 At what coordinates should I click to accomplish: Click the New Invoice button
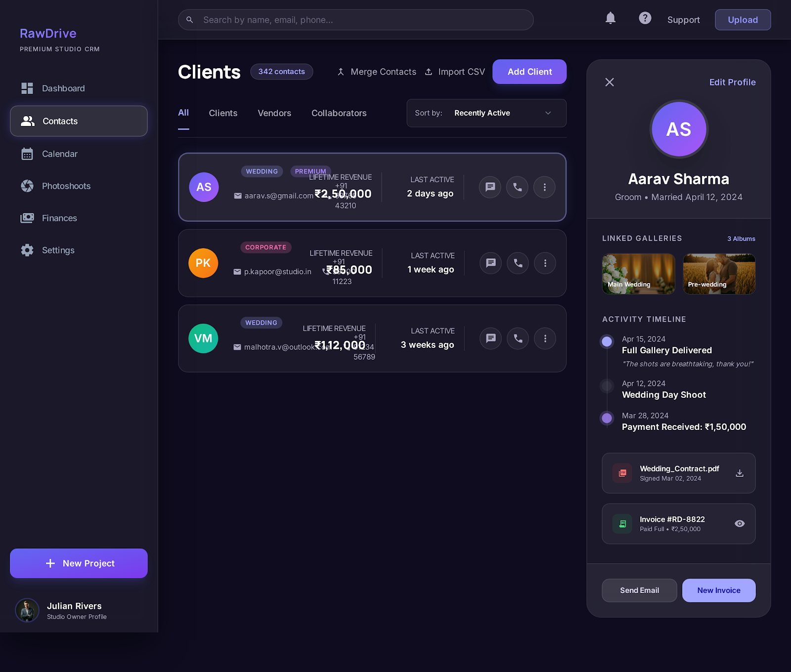718,590
